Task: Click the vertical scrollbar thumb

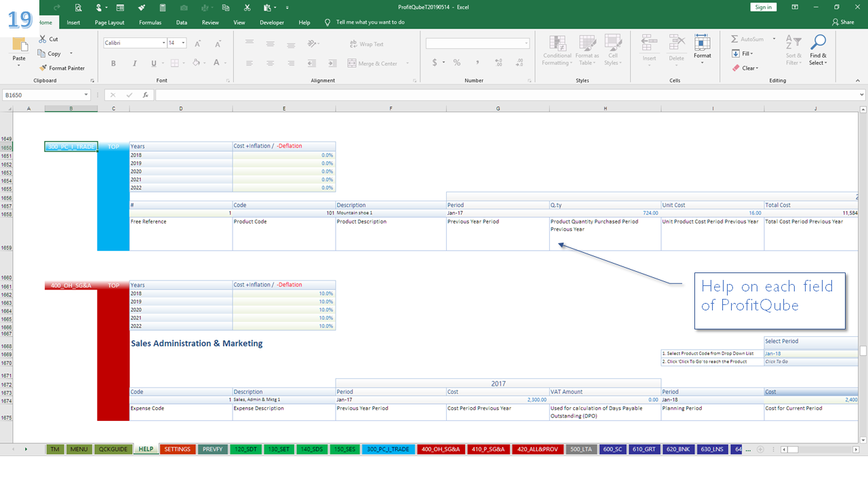Action: [863, 350]
